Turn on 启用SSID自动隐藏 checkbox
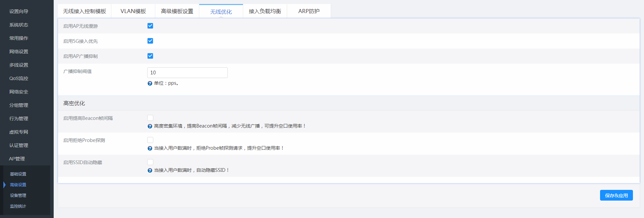This screenshot has height=218, width=644. coord(150,162)
